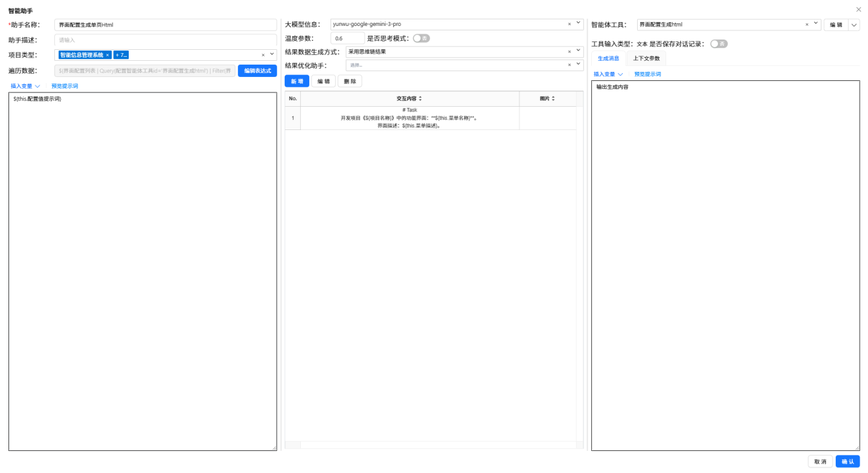868x473 pixels.
Task: Clear the 结果优化助手 field
Action: coord(570,65)
